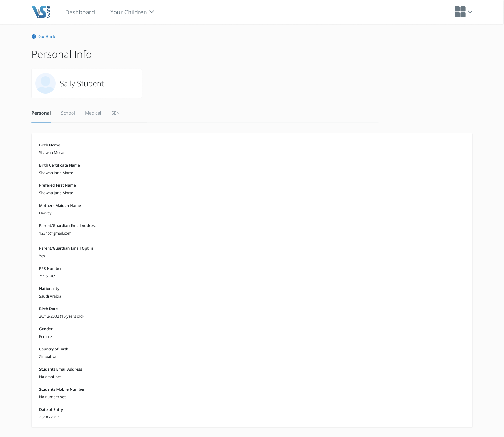Click the Date of Entry label
The width and height of the screenshot is (504, 437).
pyautogui.click(x=51, y=410)
